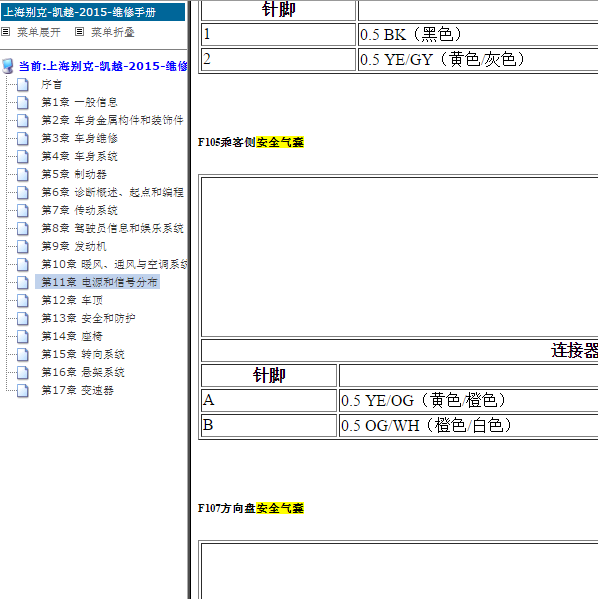
Task: Click the 菜单折叠 collapse-menu icon
Action: (79, 32)
